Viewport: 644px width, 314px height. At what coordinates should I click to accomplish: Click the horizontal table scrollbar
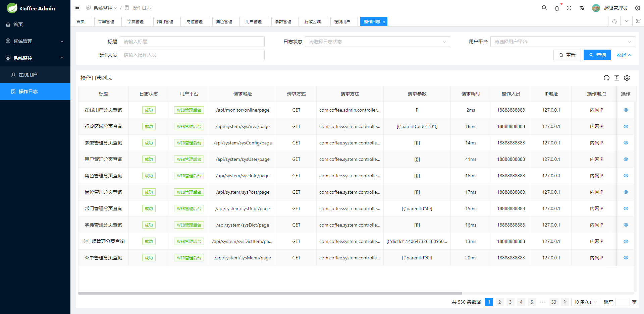click(x=270, y=293)
